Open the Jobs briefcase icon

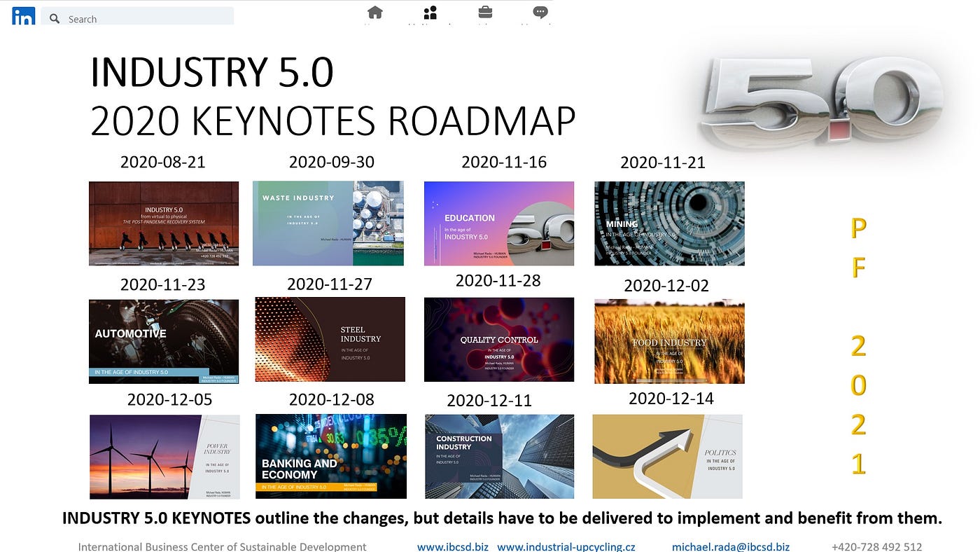point(485,13)
